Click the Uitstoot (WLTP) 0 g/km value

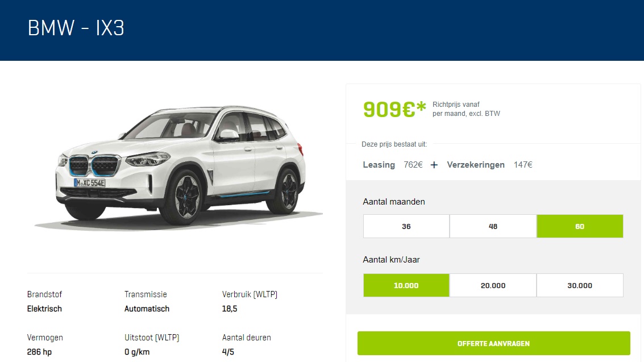(x=137, y=352)
